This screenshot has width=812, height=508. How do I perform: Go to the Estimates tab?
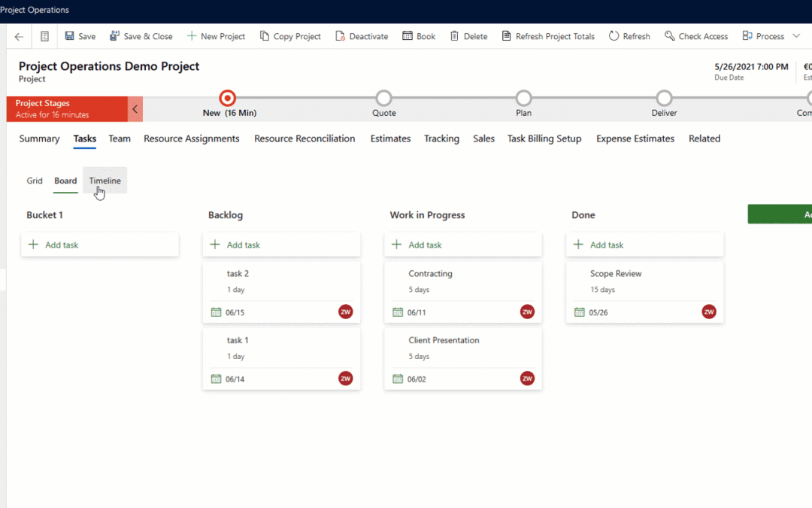390,138
